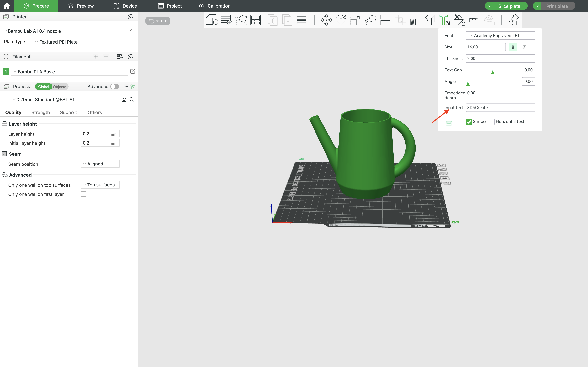Click the Text Gap slider handle
This screenshot has height=367, width=588.
pyautogui.click(x=493, y=72)
